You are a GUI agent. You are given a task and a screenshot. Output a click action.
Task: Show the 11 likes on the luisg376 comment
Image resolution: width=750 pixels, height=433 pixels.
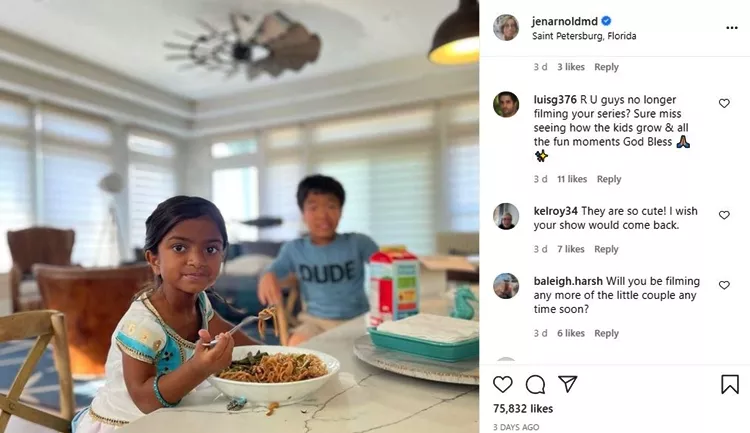572,179
